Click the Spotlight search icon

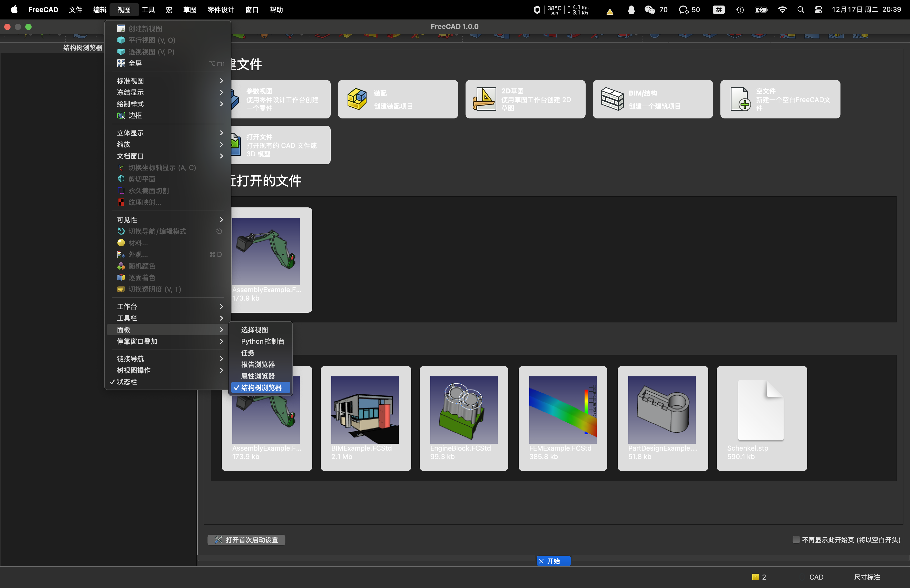point(801,9)
